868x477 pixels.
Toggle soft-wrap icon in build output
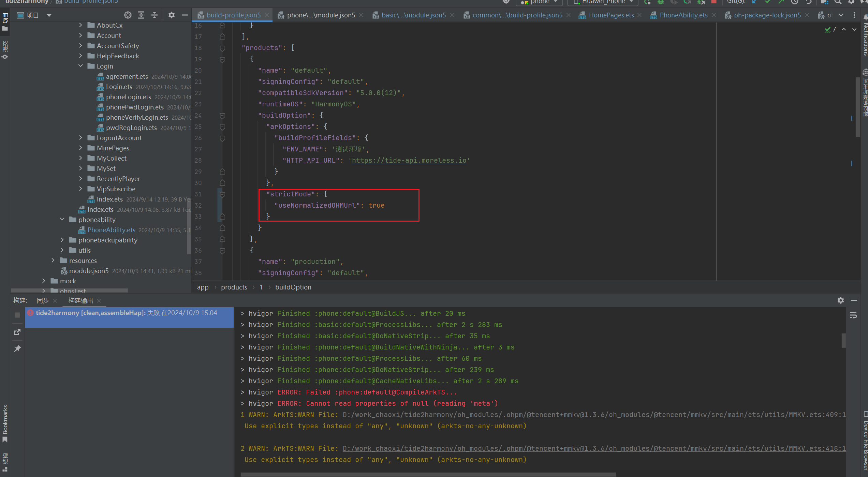[x=853, y=316]
